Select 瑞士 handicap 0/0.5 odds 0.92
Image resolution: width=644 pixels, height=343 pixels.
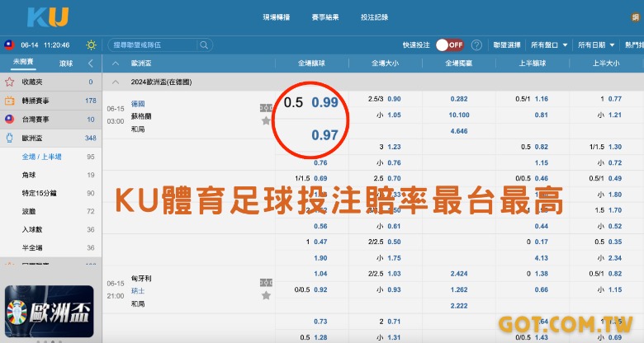pyautogui.click(x=320, y=289)
